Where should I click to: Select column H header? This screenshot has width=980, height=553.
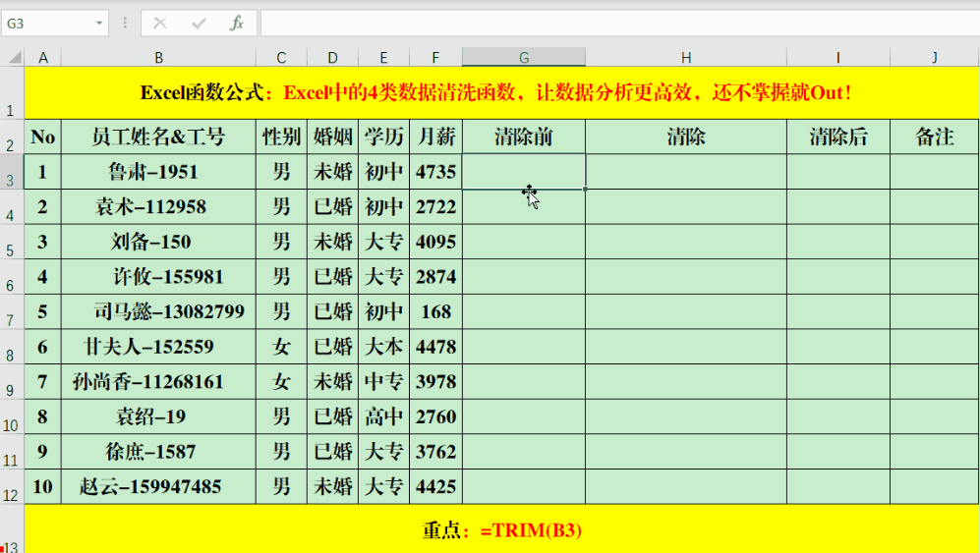click(686, 58)
